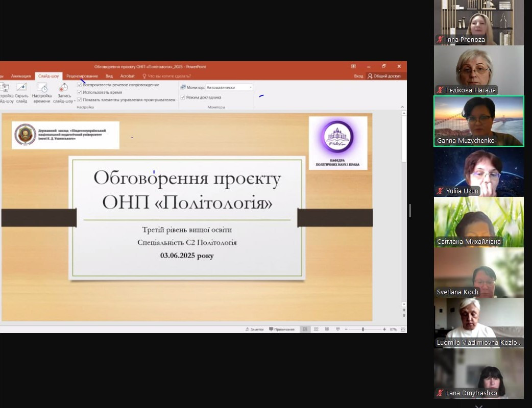Click the Примечания button in status bar

[282, 329]
